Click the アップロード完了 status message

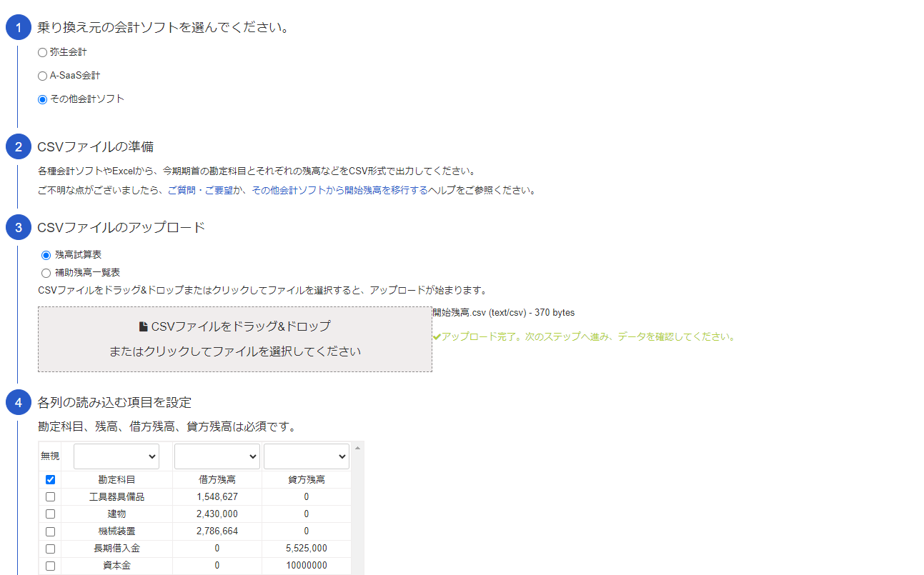[589, 336]
